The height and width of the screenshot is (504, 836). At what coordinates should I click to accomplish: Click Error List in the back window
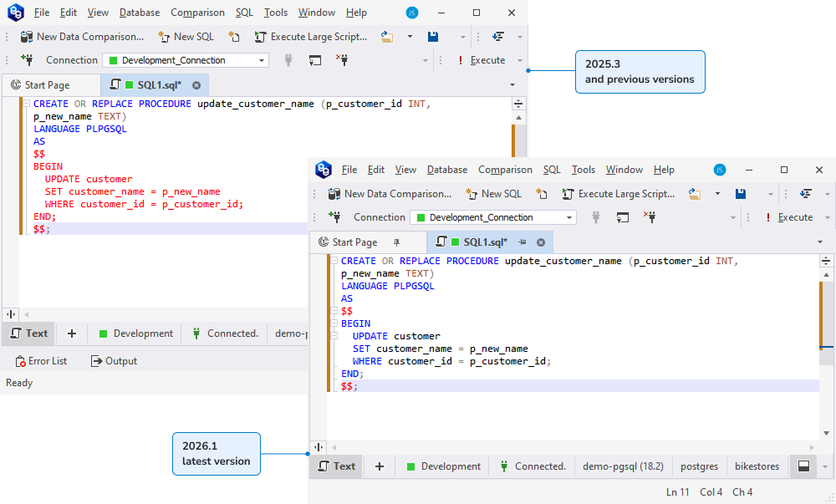(x=41, y=361)
